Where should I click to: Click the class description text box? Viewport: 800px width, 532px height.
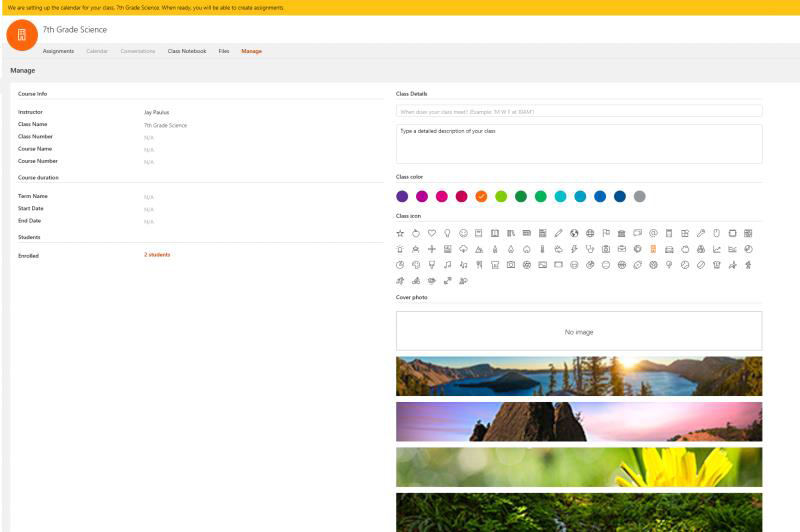click(x=579, y=143)
